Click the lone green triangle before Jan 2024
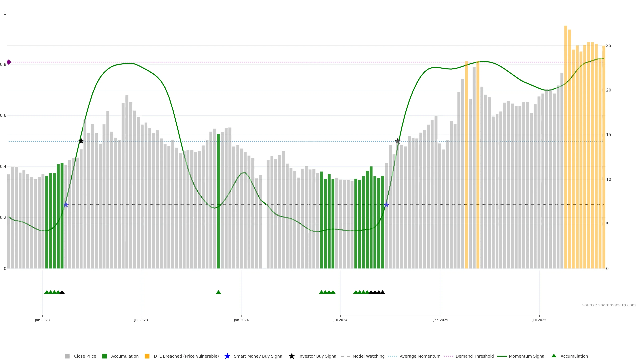Image resolution: width=644 pixels, height=362 pixels. [218, 292]
